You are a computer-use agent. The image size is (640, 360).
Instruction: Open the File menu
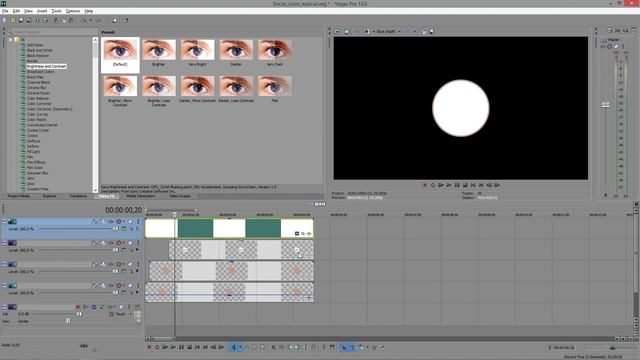pos(5,11)
